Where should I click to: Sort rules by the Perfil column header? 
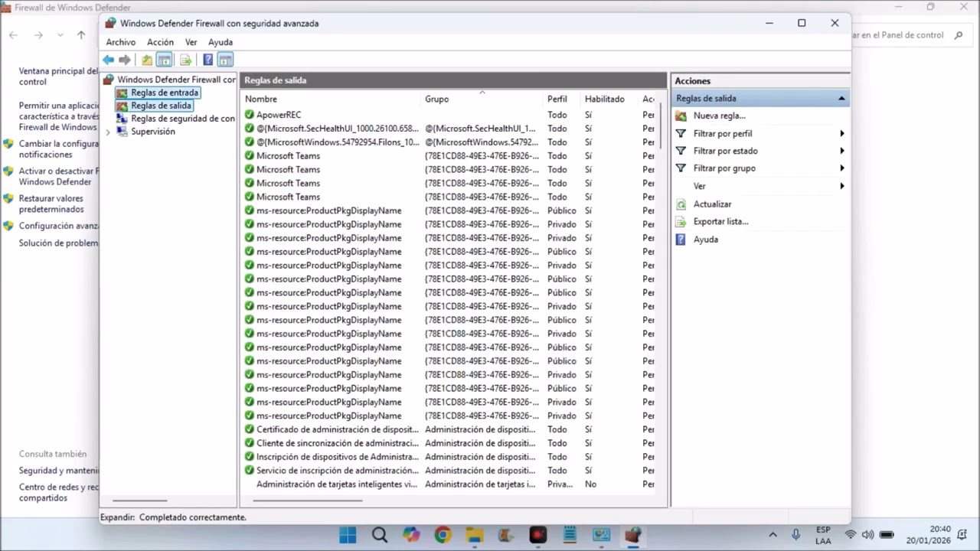pos(557,99)
